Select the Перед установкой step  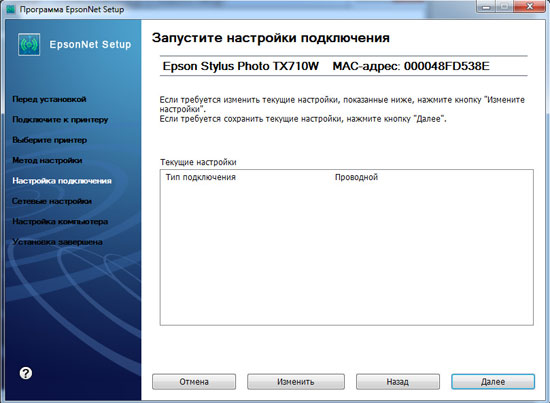click(x=49, y=99)
